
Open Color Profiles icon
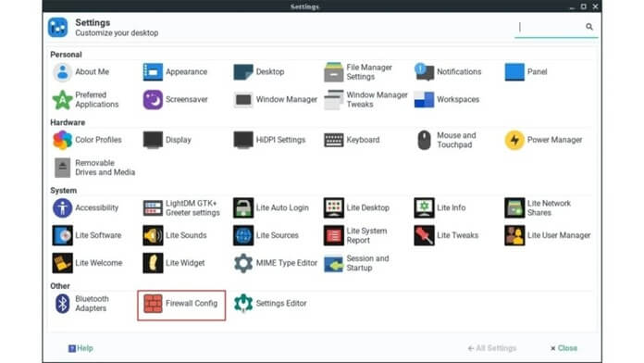(62, 140)
